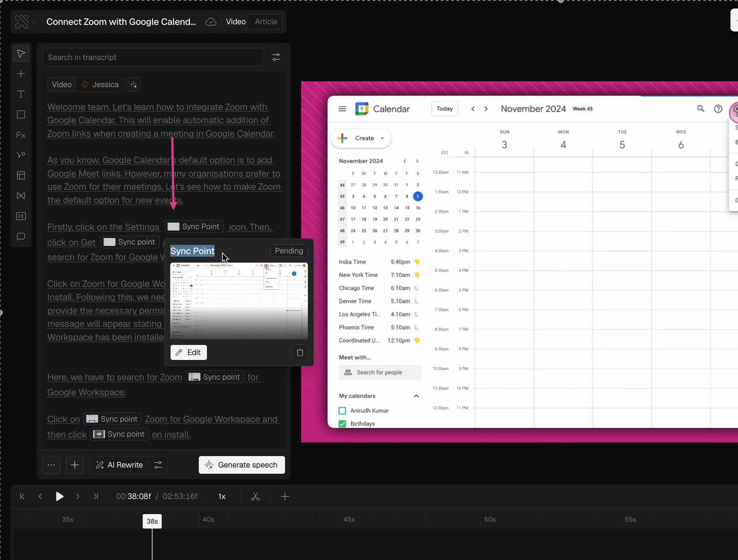This screenshot has width=738, height=560.
Task: Click the split scissors icon in playback bar
Action: point(255,496)
